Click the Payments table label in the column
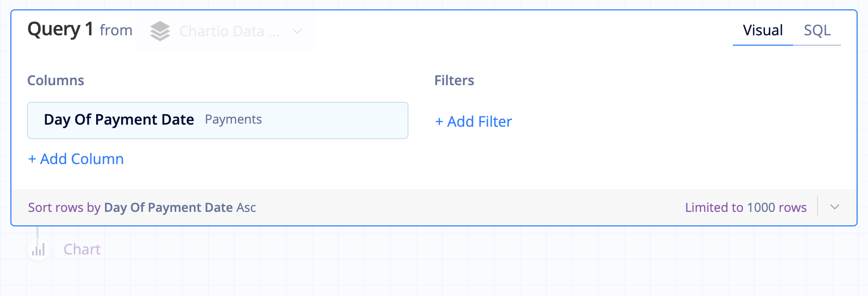The width and height of the screenshot is (868, 296). point(233,119)
